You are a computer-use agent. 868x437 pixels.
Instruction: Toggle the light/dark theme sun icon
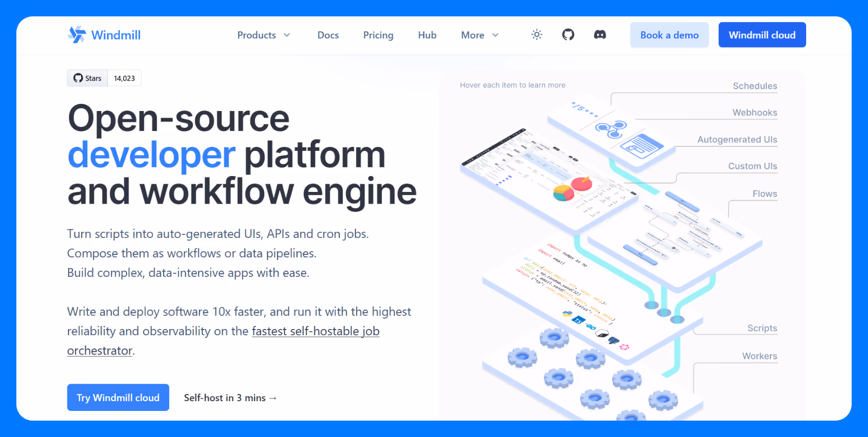(x=537, y=35)
